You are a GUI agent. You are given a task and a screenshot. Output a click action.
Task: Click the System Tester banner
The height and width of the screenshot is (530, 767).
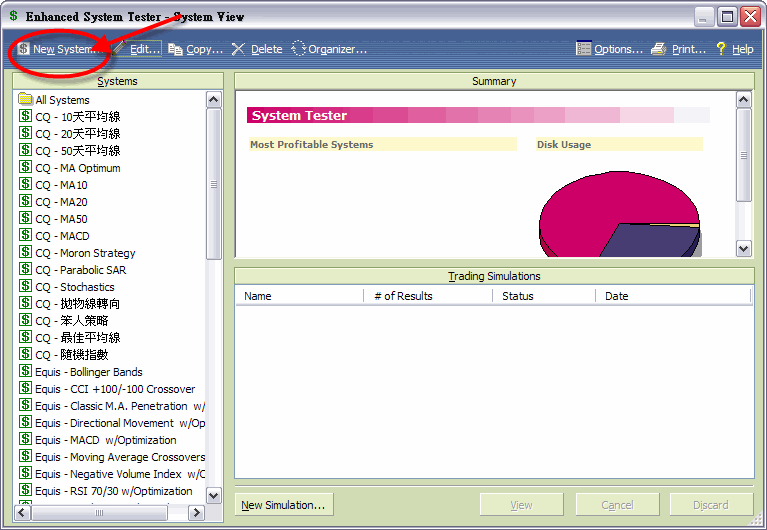coord(478,115)
